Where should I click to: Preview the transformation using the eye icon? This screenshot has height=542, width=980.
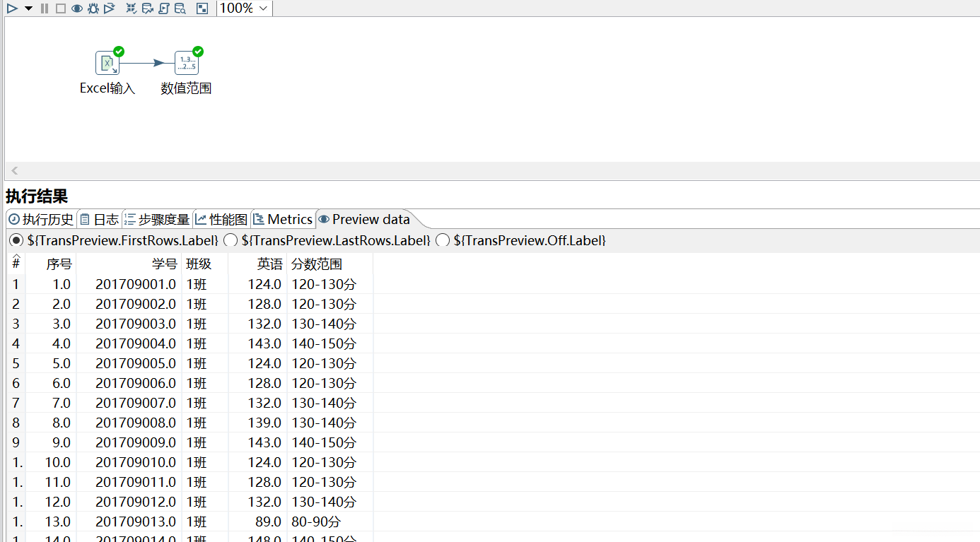(77, 8)
